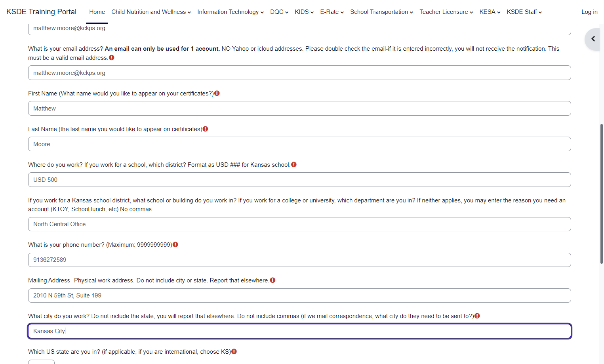This screenshot has width=604, height=364.
Task: Open the DQC dropdown menu
Action: (x=279, y=12)
